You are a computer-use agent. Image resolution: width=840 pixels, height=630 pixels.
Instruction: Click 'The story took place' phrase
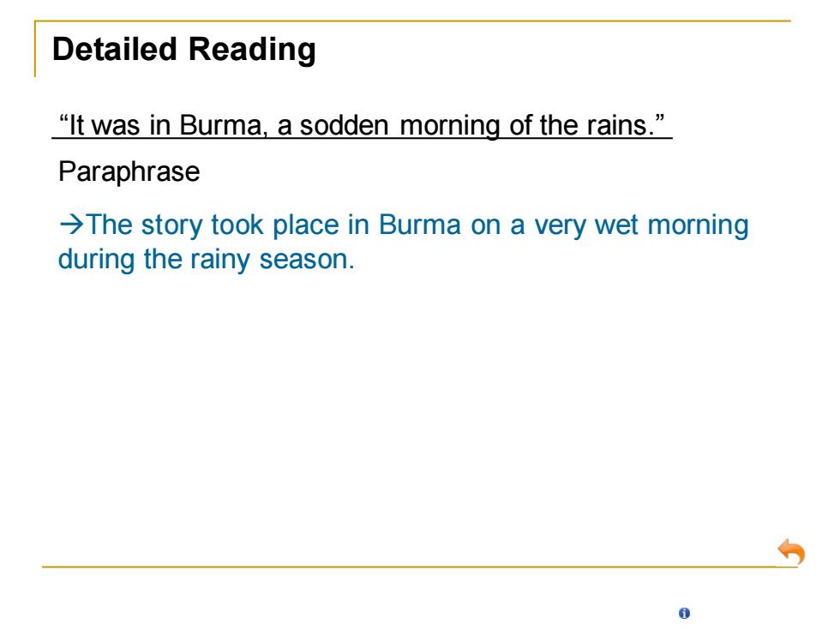[x=213, y=225]
